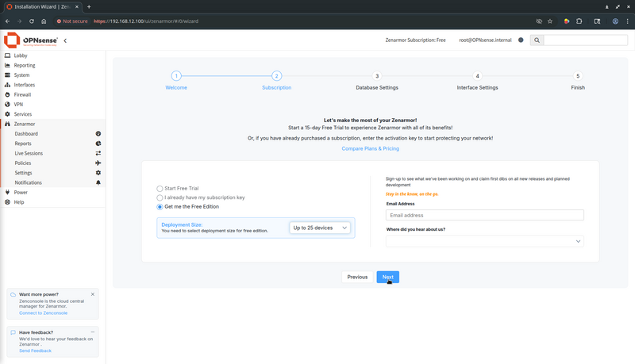Focus the top search input
Viewport: 635px width, 364px height.
(x=586, y=40)
